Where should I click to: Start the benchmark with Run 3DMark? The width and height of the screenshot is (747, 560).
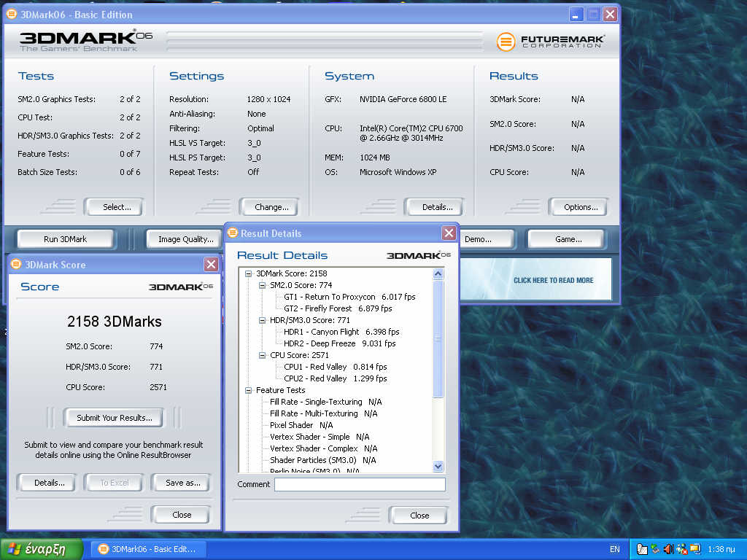pyautogui.click(x=66, y=239)
